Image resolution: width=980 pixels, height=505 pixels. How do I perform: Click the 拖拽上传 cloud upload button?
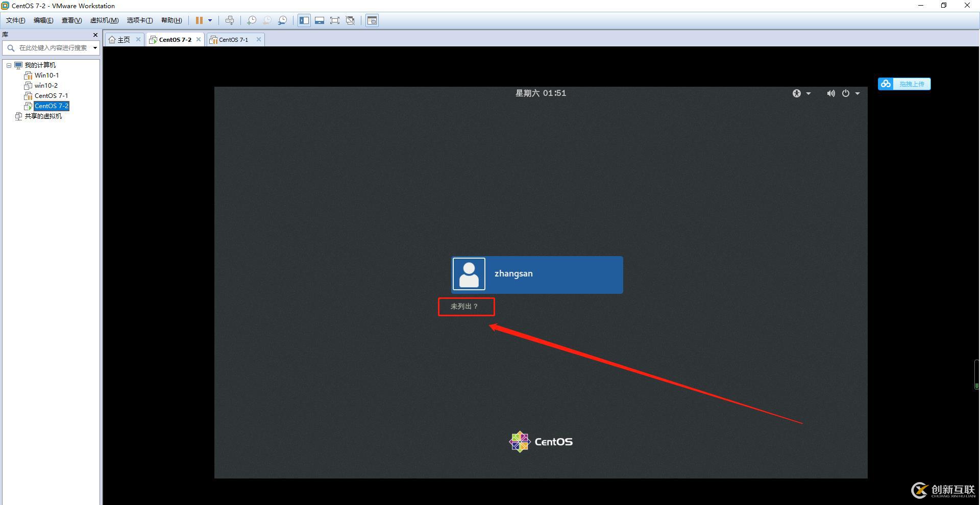coord(904,84)
